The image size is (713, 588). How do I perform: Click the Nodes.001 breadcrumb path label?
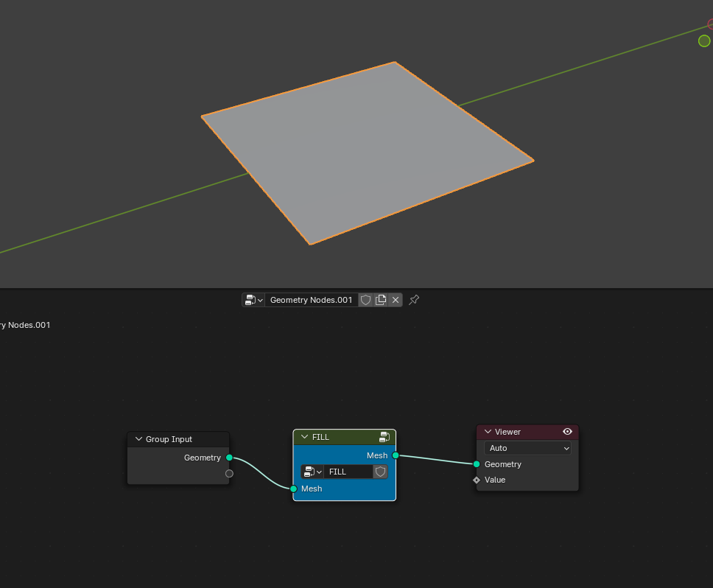25,325
